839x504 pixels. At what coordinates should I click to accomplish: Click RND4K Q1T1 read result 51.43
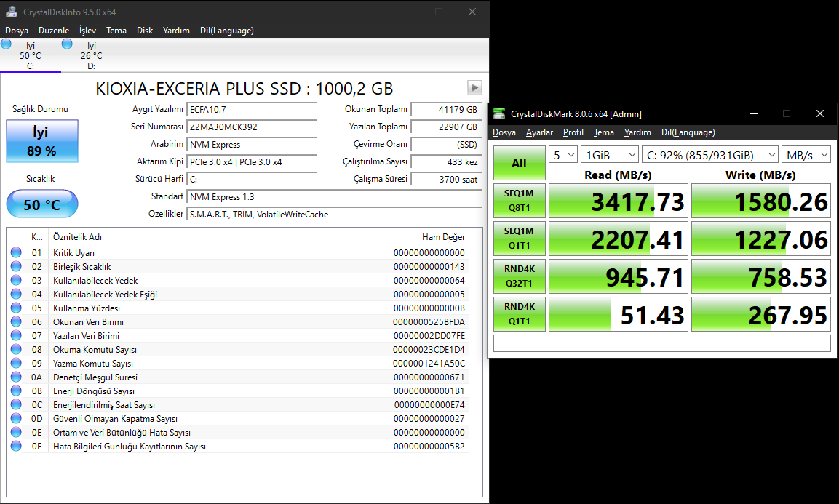618,314
